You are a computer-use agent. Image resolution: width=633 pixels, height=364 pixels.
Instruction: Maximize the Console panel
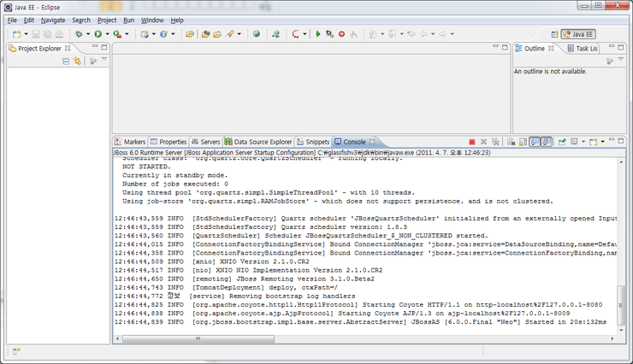[621, 141]
